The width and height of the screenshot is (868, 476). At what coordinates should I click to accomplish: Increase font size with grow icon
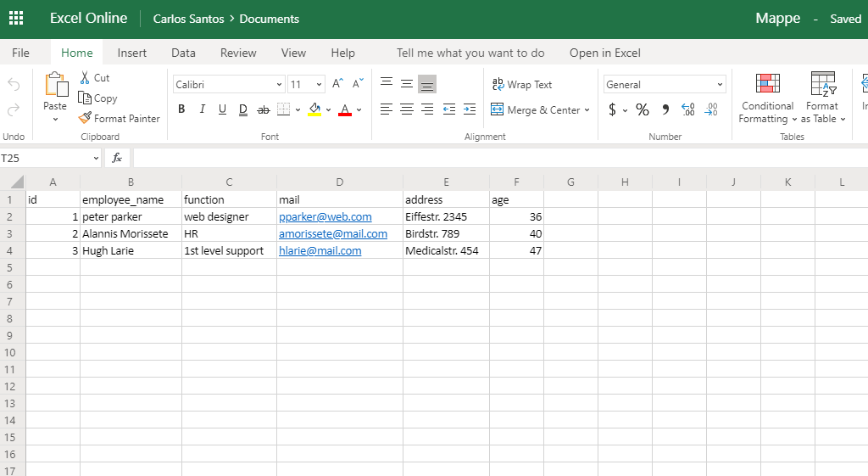pos(337,84)
